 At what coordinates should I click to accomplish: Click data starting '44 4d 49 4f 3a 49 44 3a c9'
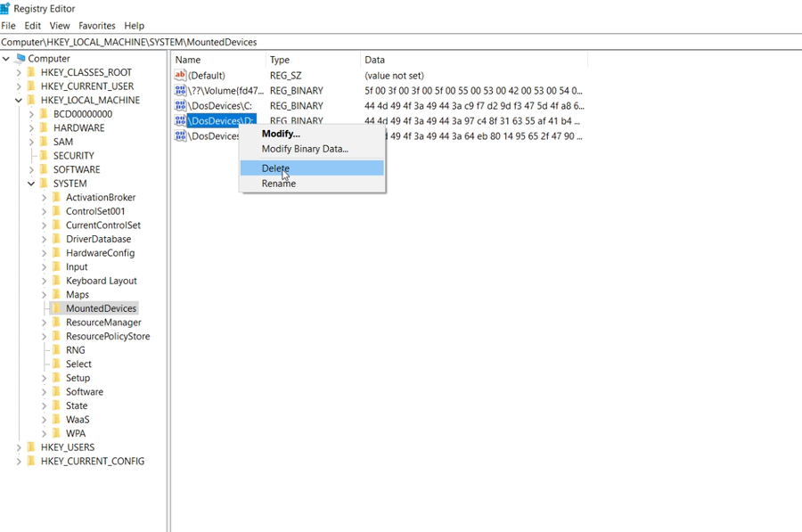pyautogui.click(x=474, y=106)
